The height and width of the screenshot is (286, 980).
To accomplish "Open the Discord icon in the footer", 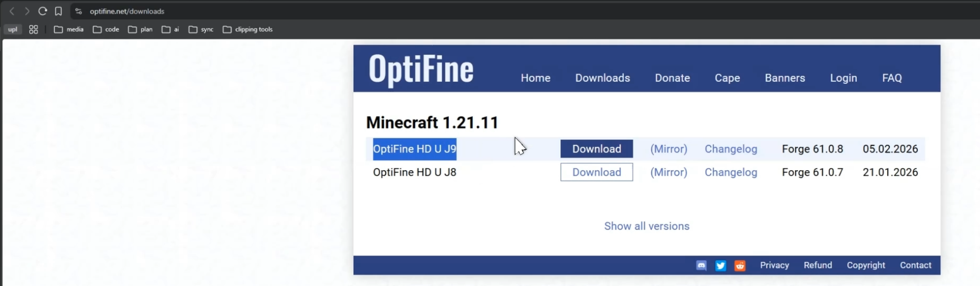I will tap(701, 266).
